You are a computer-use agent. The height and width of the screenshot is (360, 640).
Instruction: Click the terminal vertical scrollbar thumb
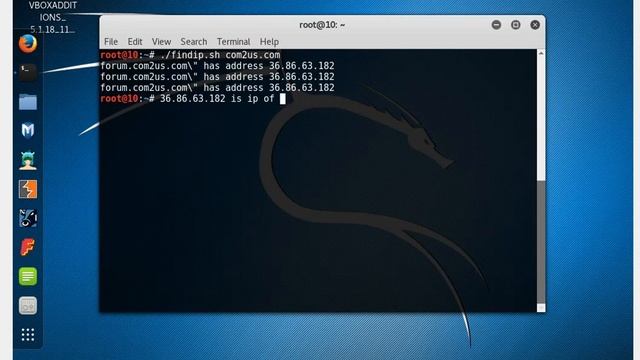point(541,242)
